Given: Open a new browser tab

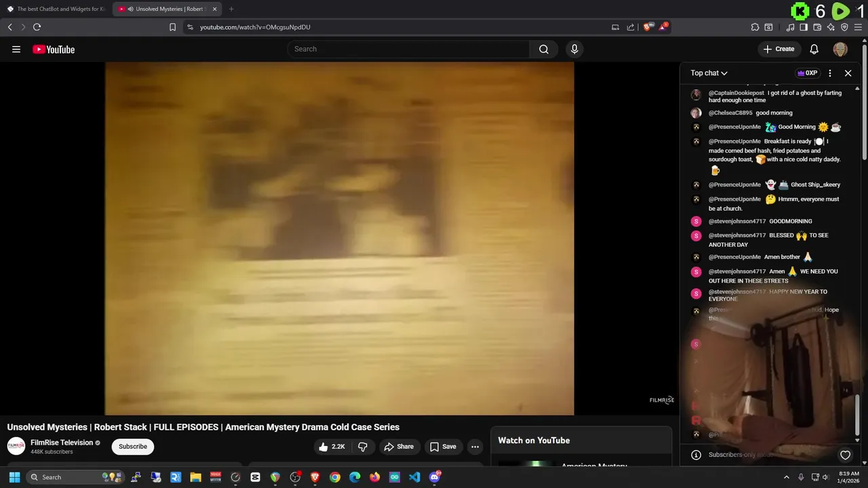Looking at the screenshot, I should pyautogui.click(x=231, y=9).
